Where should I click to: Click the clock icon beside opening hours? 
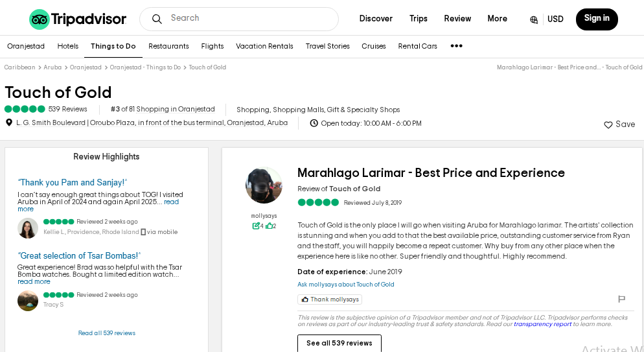[x=314, y=123]
